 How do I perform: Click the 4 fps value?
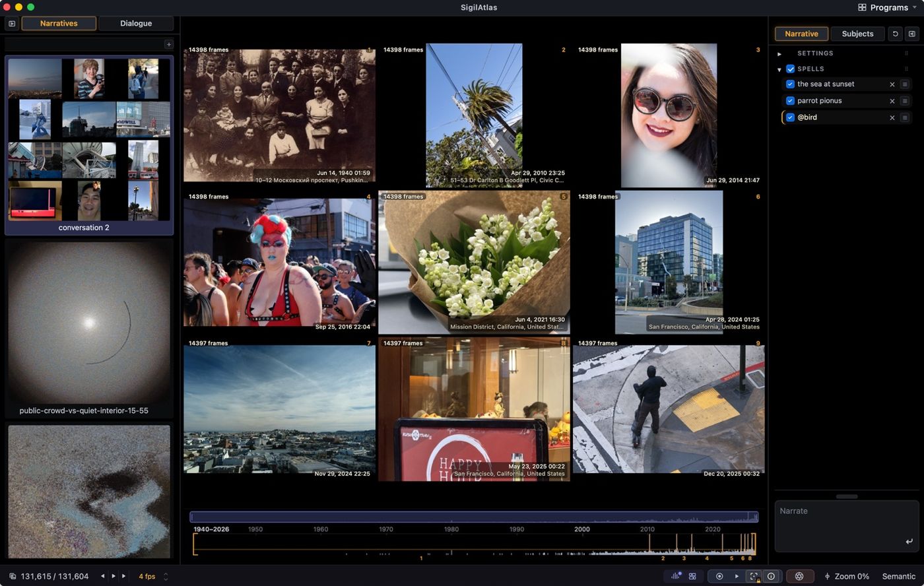point(147,576)
